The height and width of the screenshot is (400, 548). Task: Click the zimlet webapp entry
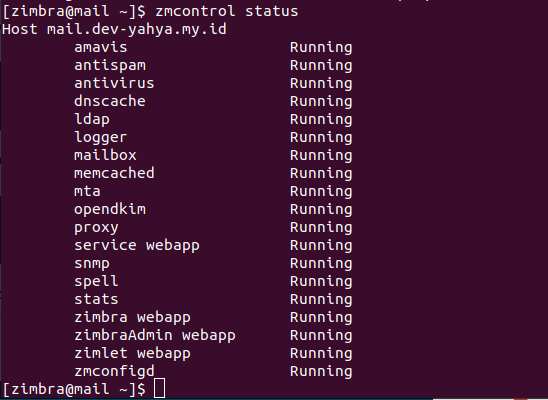coord(132,354)
